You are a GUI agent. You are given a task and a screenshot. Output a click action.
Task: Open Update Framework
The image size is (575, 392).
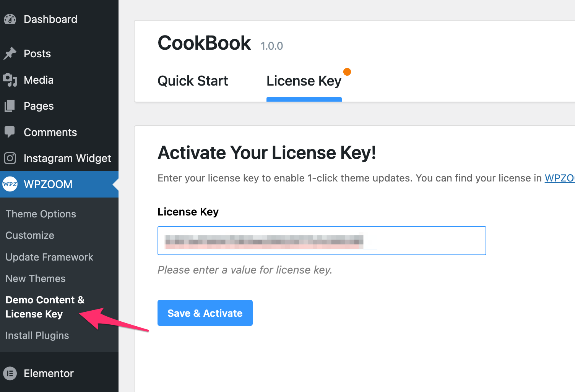[x=49, y=257]
